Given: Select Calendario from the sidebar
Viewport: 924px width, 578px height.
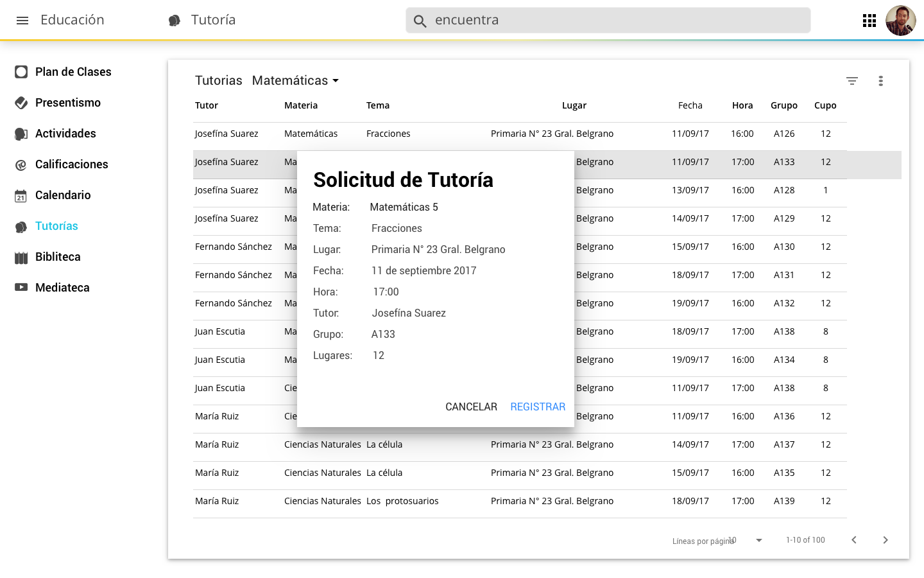Looking at the screenshot, I should [x=62, y=195].
